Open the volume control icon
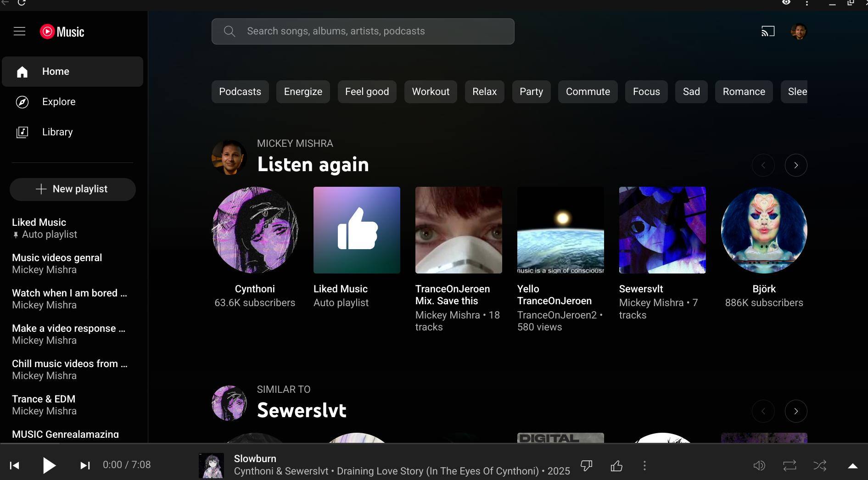Image resolution: width=868 pixels, height=480 pixels. [x=759, y=466]
